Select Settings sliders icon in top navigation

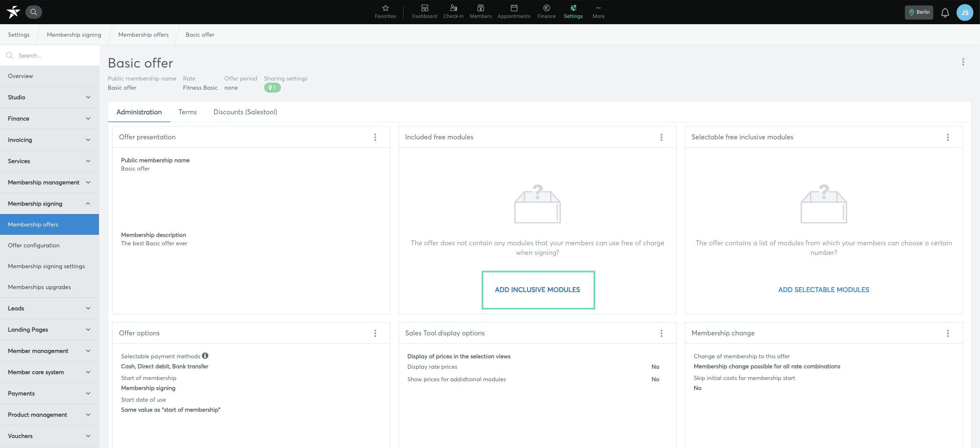[x=573, y=12]
